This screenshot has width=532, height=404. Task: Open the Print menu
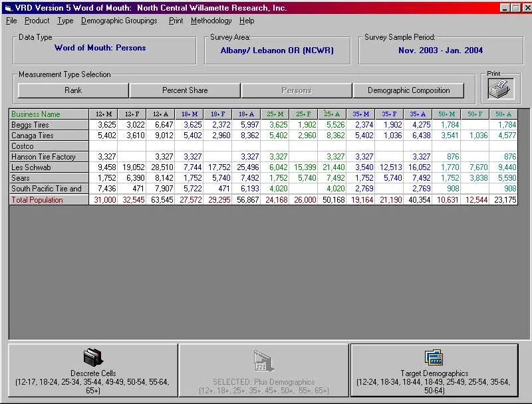click(x=176, y=21)
